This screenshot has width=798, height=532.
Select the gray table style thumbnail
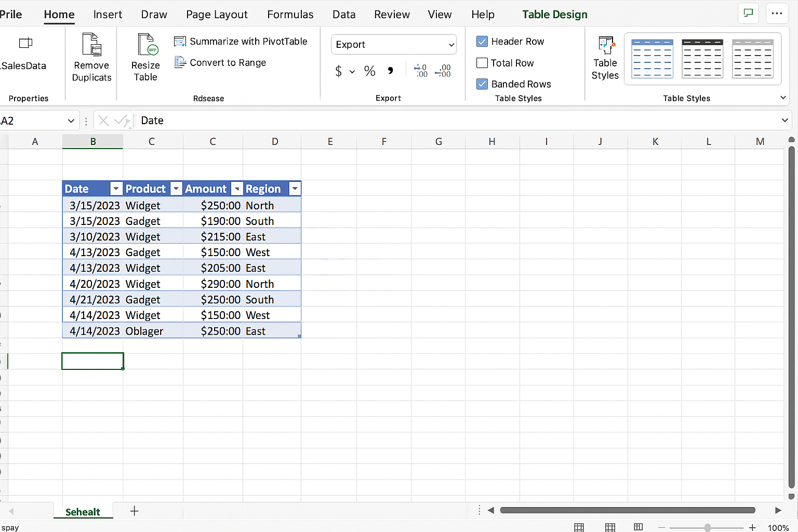tap(753, 58)
